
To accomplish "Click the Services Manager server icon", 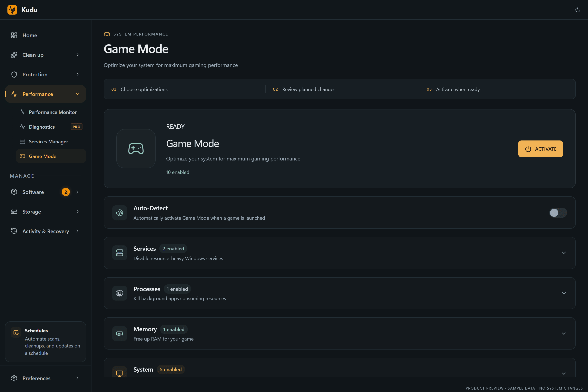I will pos(22,141).
